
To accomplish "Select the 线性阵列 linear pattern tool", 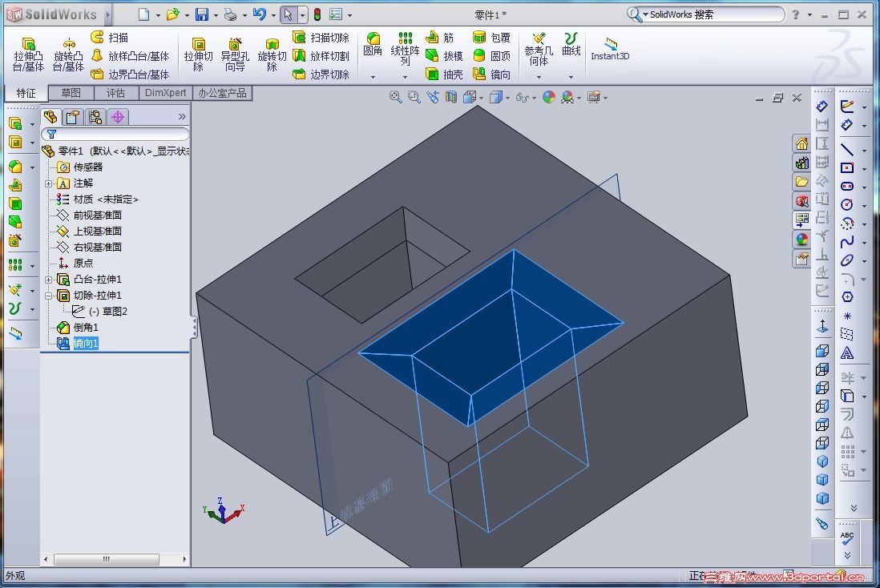I will click(406, 48).
